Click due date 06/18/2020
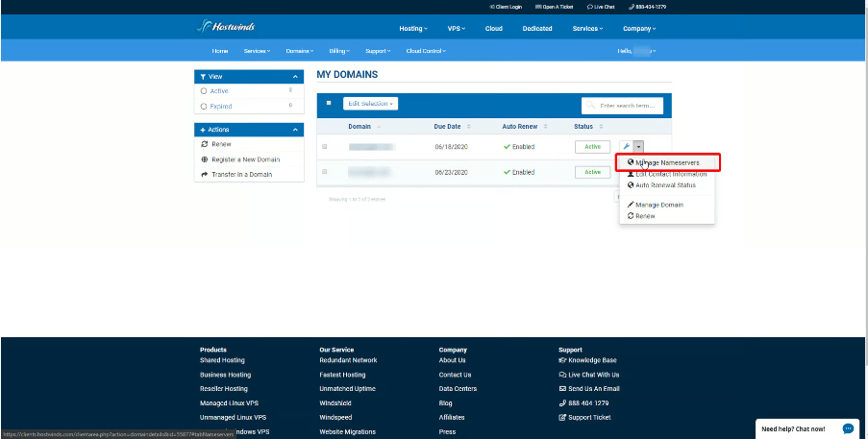 point(451,147)
